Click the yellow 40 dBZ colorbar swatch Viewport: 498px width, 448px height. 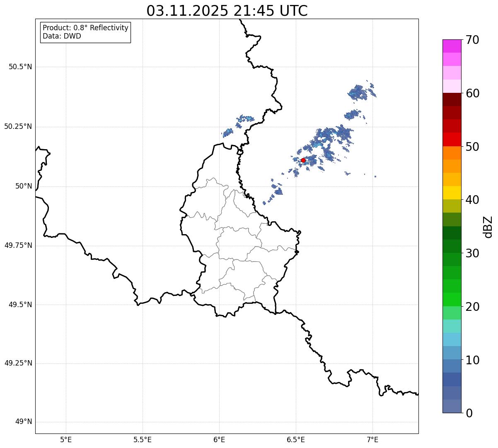pyautogui.click(x=452, y=193)
